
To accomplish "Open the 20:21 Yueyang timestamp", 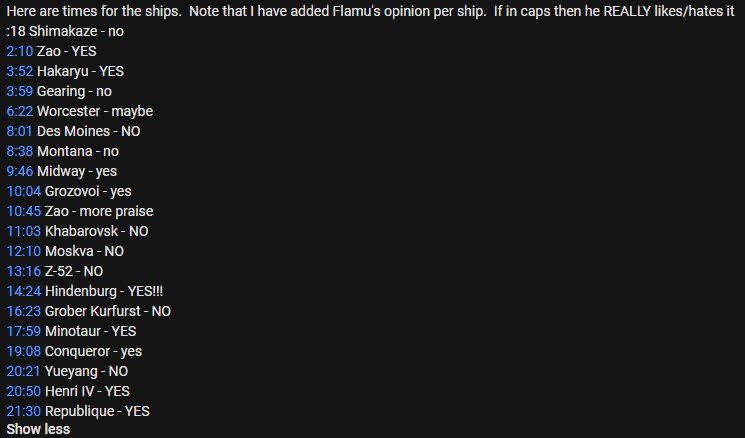I will [23, 371].
